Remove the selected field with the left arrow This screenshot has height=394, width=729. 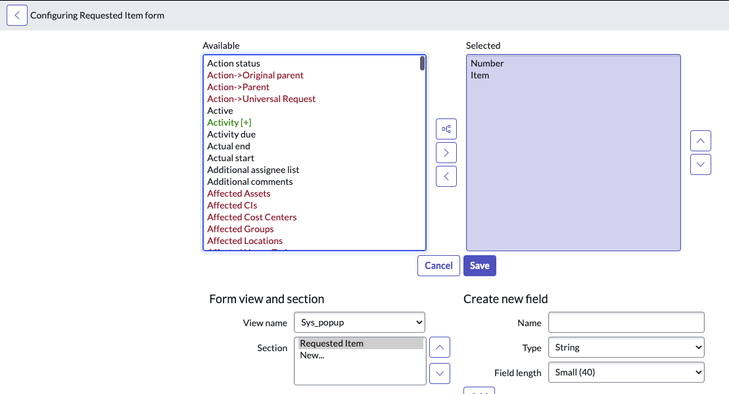click(446, 176)
